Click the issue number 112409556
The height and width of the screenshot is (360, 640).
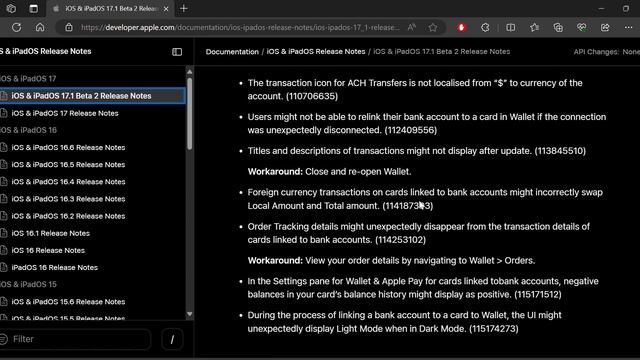411,130
